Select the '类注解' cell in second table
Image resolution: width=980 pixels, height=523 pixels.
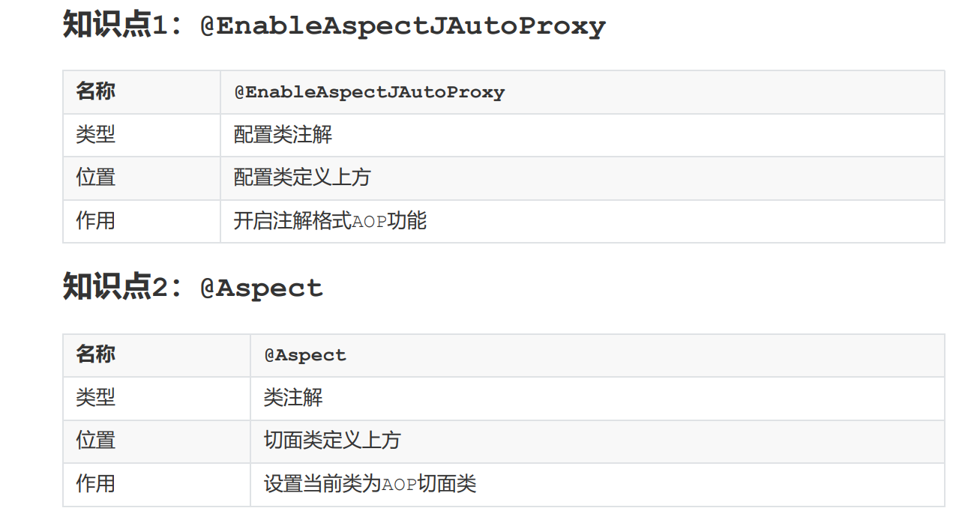pyautogui.click(x=293, y=397)
